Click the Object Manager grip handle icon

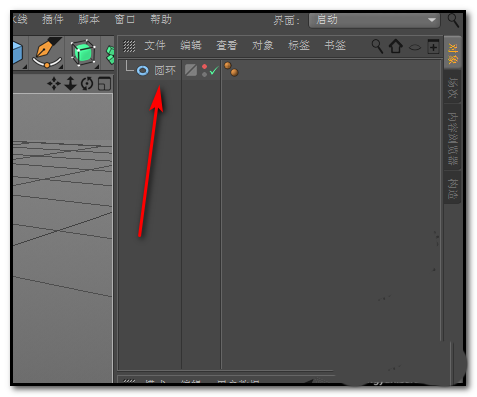pyautogui.click(x=129, y=46)
